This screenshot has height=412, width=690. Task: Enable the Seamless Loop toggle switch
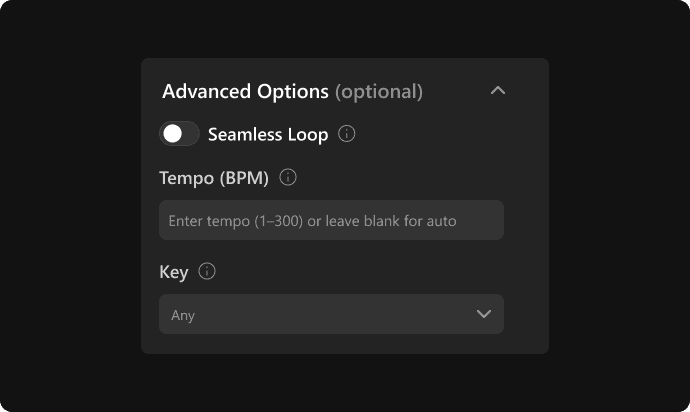click(179, 133)
